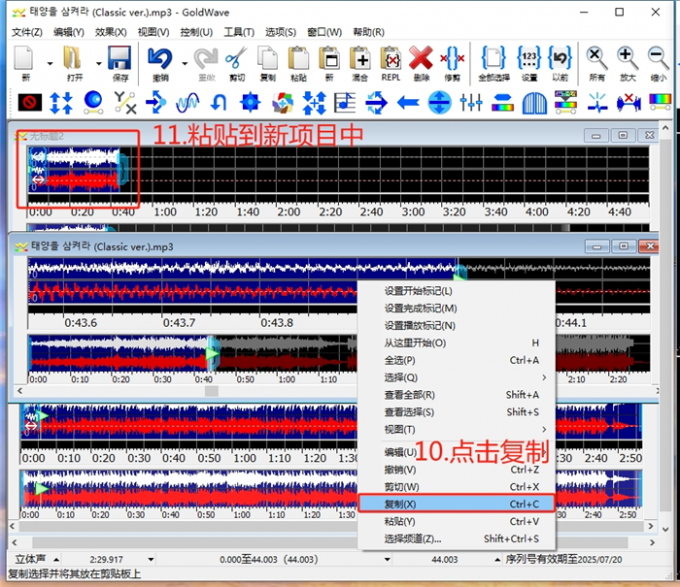Screen dimensions: 680x587
Task: Choose Cut Ctrl+X in the context menu
Action: coord(456,487)
